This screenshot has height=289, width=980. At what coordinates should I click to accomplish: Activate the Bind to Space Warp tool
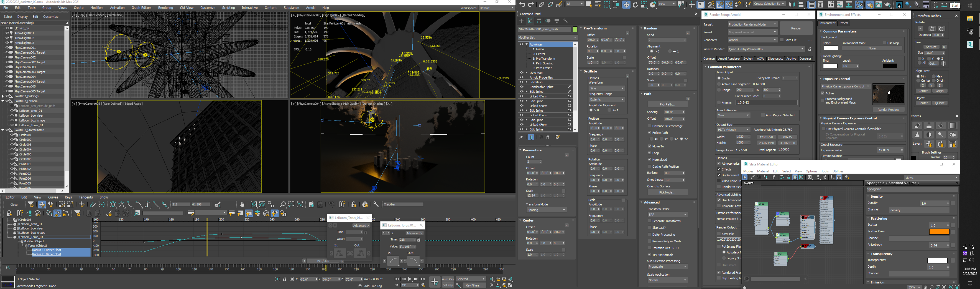[559, 4]
